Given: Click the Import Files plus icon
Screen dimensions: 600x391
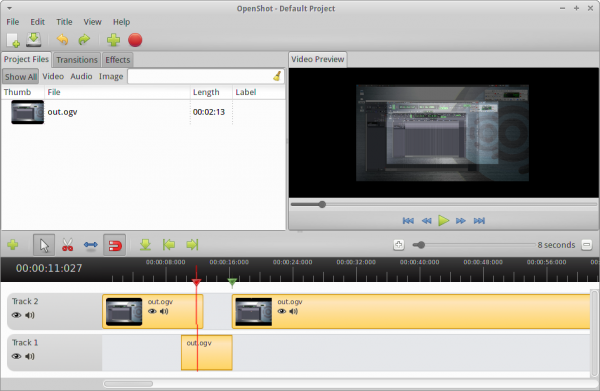Looking at the screenshot, I should [113, 40].
